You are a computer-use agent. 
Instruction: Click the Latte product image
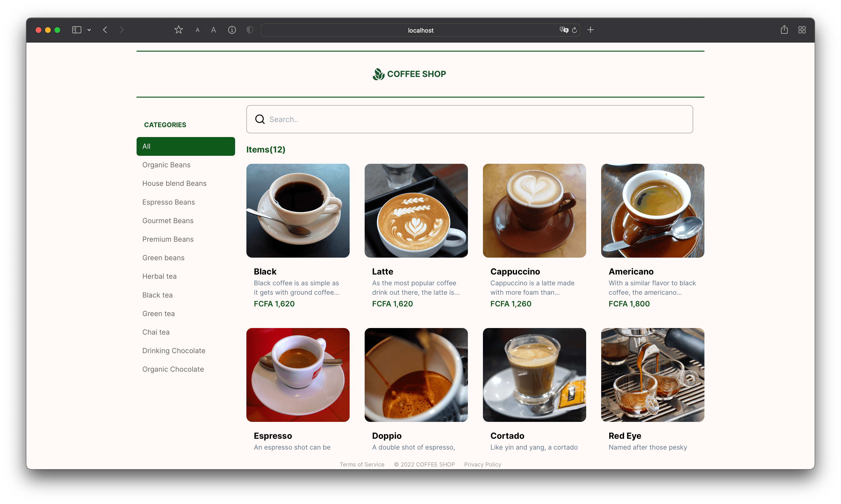[x=416, y=210]
